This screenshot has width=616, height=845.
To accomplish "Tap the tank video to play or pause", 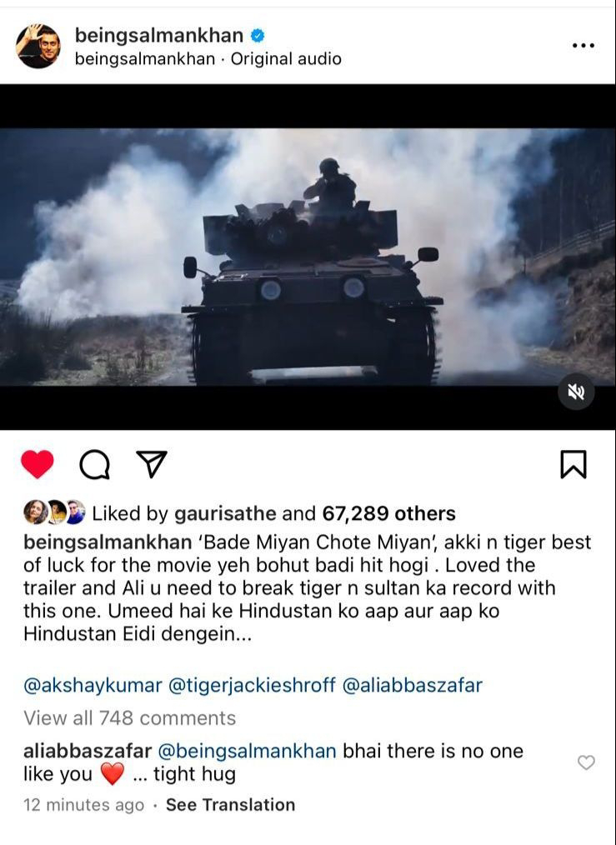I will click(308, 257).
